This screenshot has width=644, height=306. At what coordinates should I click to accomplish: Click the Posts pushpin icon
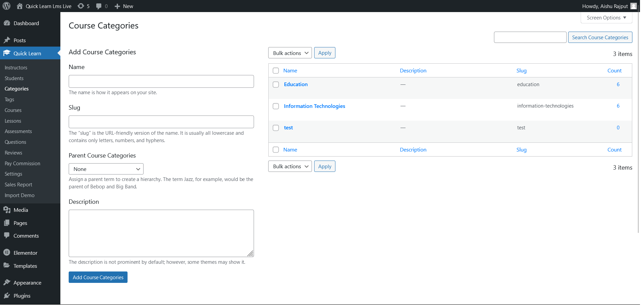tap(7, 40)
